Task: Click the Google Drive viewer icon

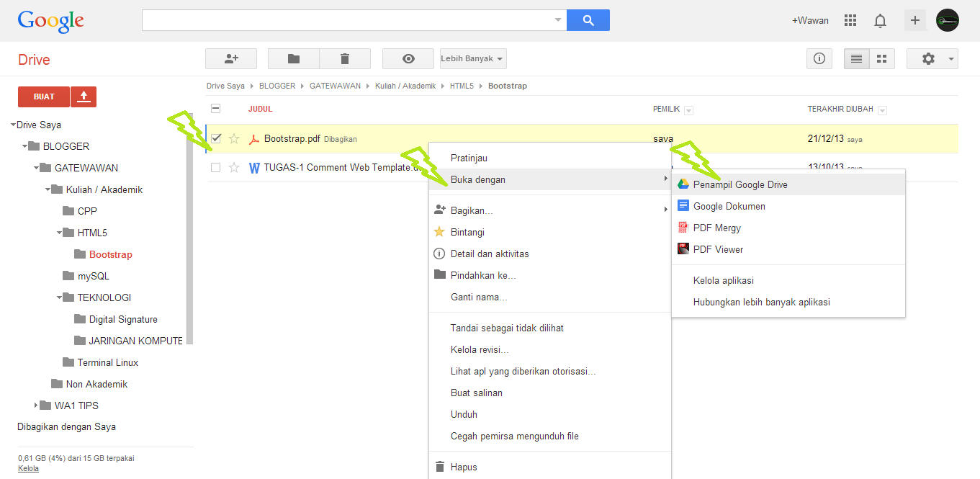Action: point(683,184)
